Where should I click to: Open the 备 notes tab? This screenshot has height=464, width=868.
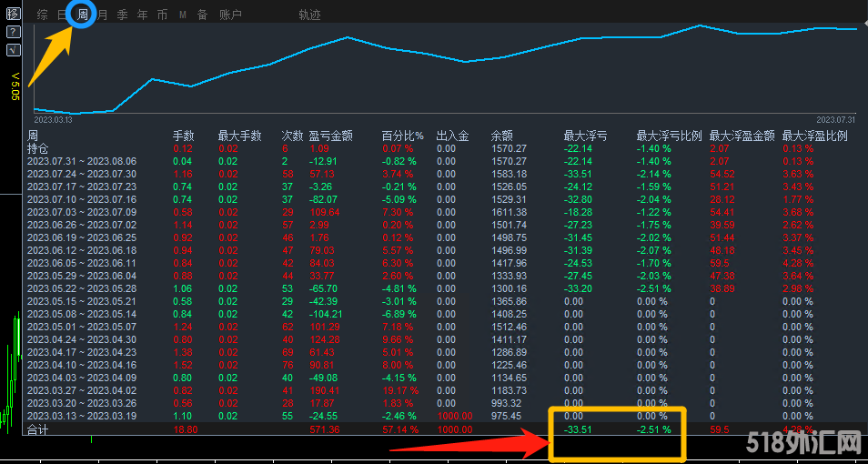coord(202,15)
